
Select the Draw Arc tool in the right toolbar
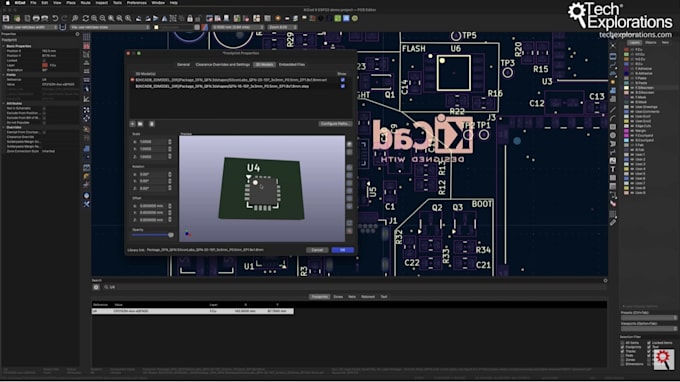pos(613,118)
